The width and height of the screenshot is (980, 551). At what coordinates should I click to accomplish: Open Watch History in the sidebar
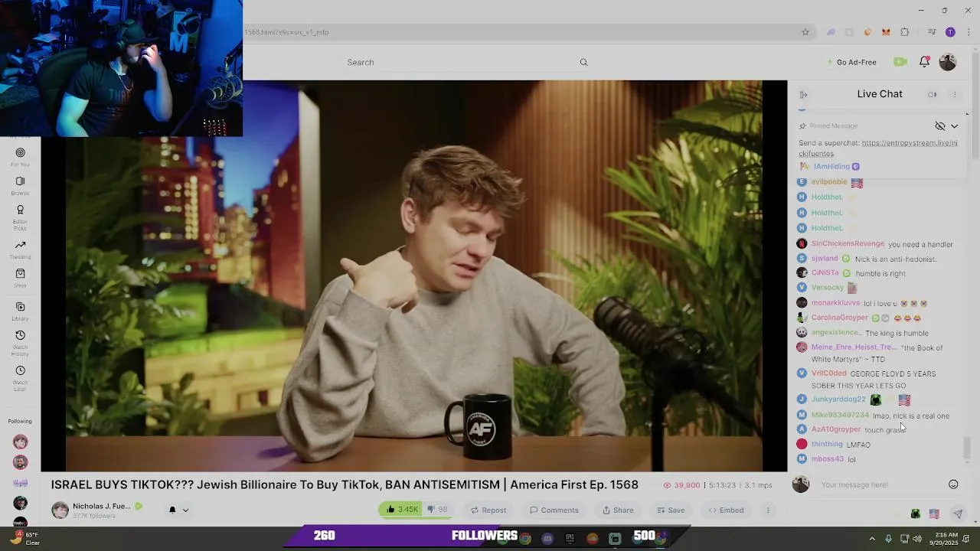(x=20, y=343)
